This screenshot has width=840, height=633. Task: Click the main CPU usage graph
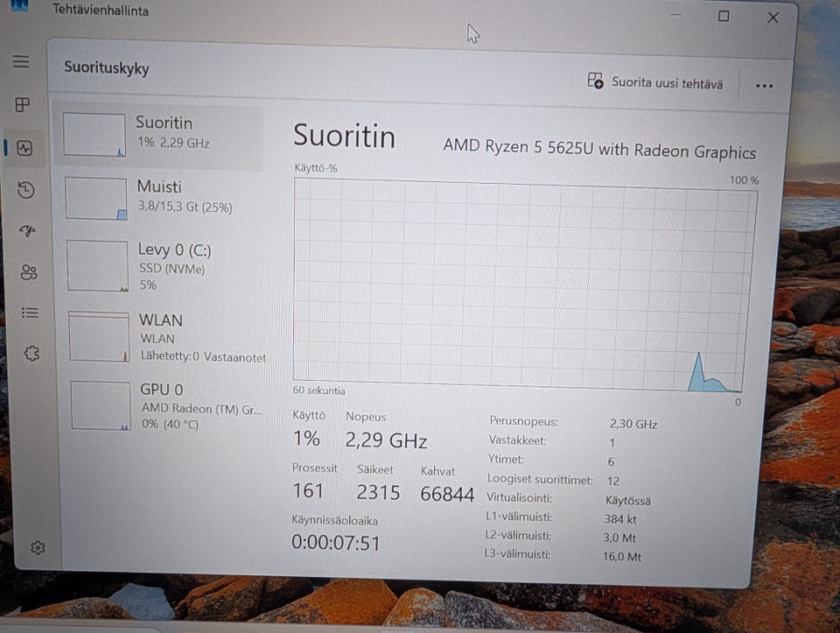click(x=524, y=286)
